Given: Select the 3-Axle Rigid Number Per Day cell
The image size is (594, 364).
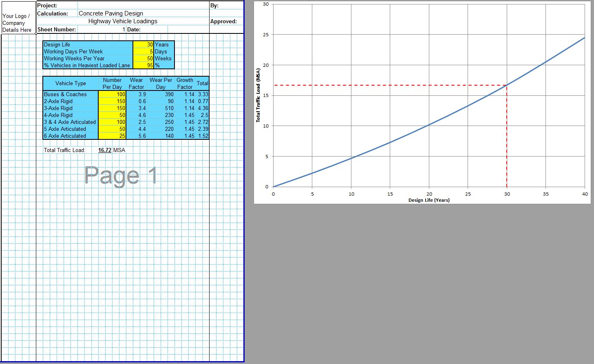Looking at the screenshot, I should pyautogui.click(x=112, y=108).
